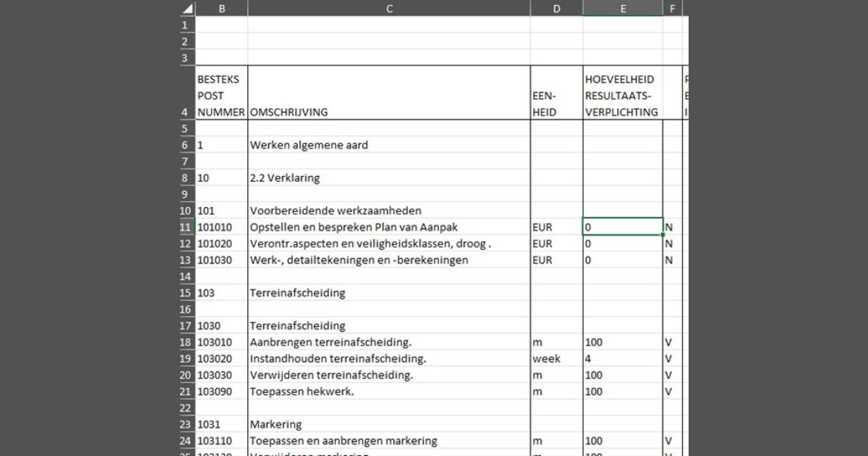Select column D header
This screenshot has width=868, height=456.
[556, 8]
